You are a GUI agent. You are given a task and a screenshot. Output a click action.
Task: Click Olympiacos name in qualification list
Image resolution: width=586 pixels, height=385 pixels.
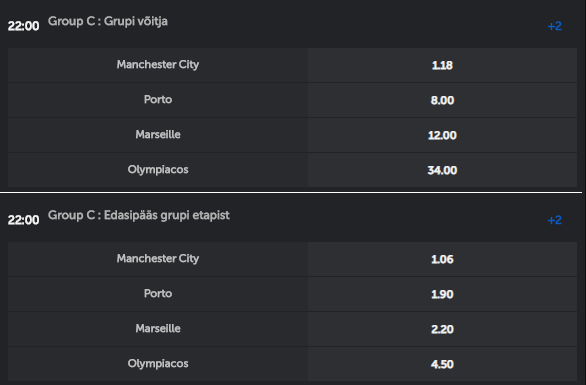(158, 364)
